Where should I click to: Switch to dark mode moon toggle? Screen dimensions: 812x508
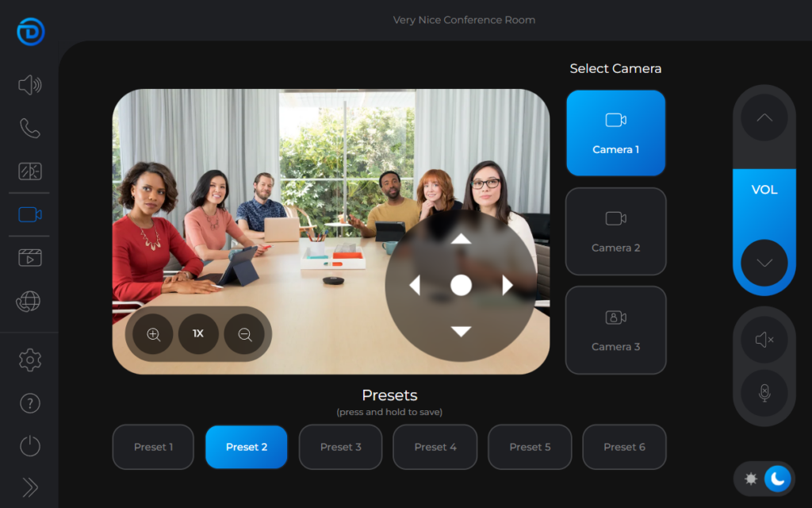pos(778,479)
